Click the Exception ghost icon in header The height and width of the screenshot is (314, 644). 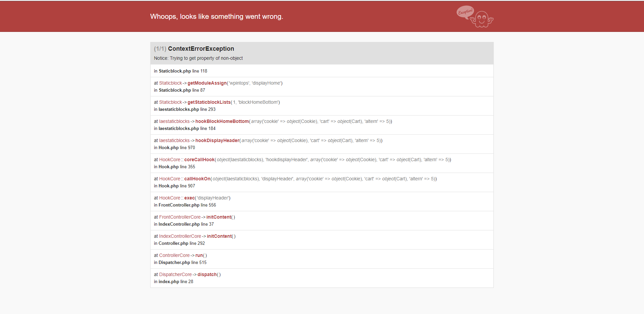point(475,16)
